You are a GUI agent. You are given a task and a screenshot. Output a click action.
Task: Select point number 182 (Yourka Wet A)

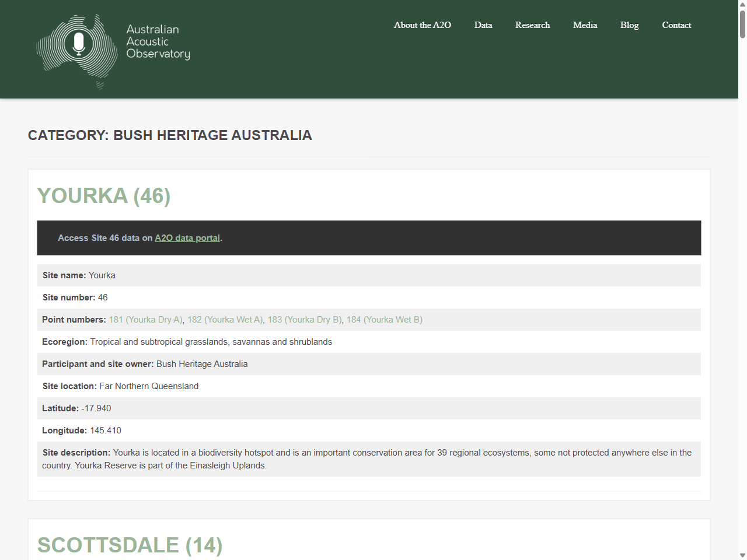click(x=225, y=320)
